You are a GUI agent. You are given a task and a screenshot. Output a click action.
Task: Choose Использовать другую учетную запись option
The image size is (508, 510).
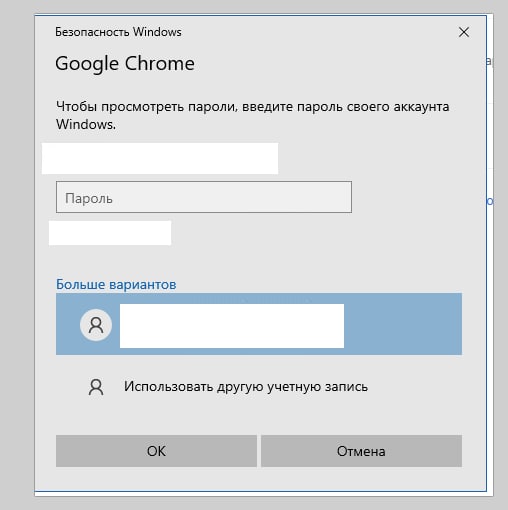coord(259,387)
